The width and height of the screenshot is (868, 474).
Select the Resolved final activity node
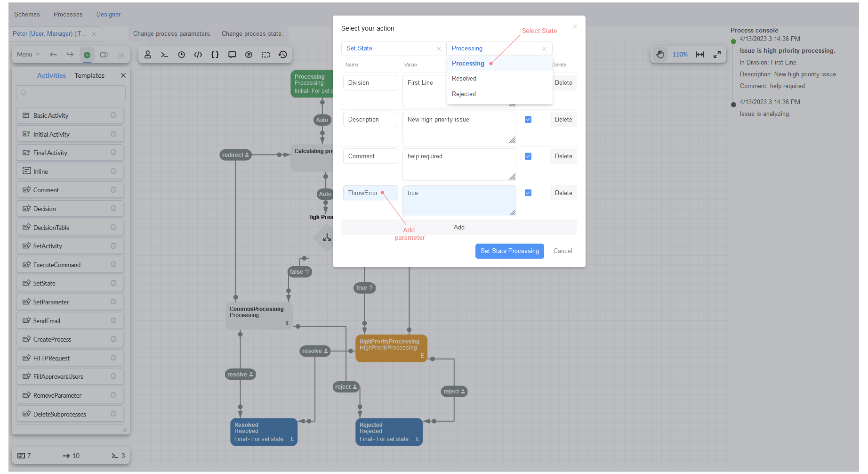point(264,432)
